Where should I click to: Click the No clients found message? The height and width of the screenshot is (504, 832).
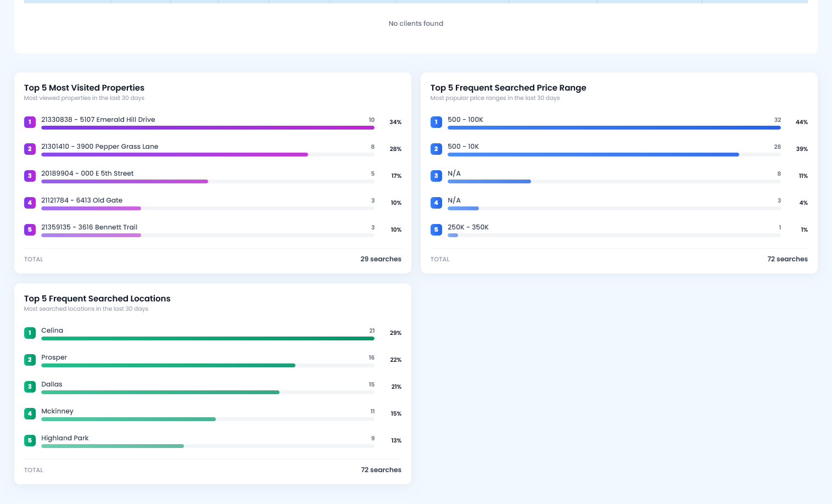coord(416,24)
